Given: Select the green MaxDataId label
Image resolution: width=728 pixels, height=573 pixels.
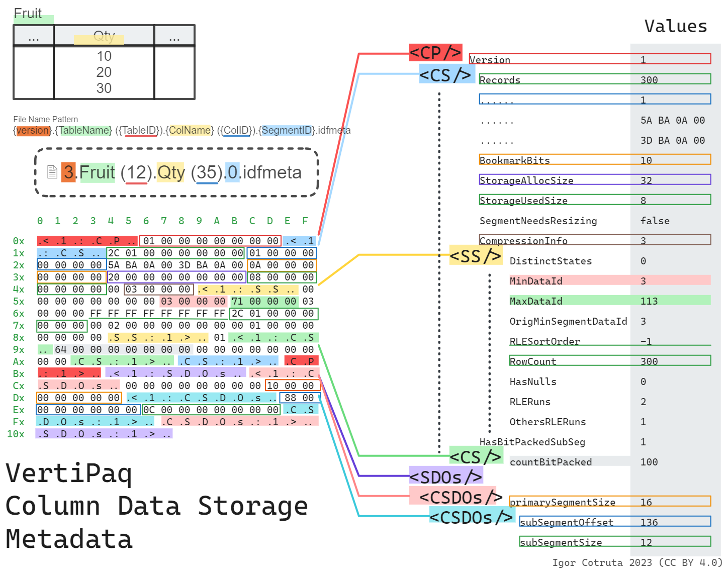Looking at the screenshot, I should (x=536, y=301).
